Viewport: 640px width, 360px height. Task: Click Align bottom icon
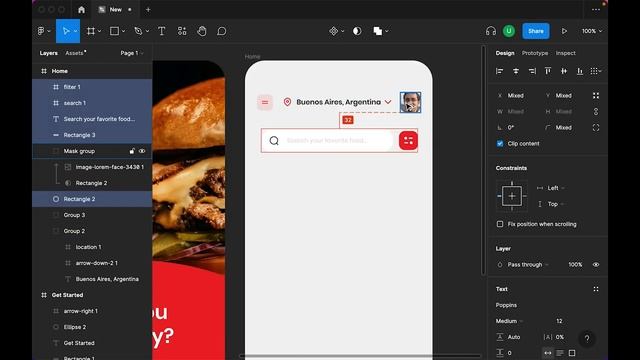click(580, 71)
